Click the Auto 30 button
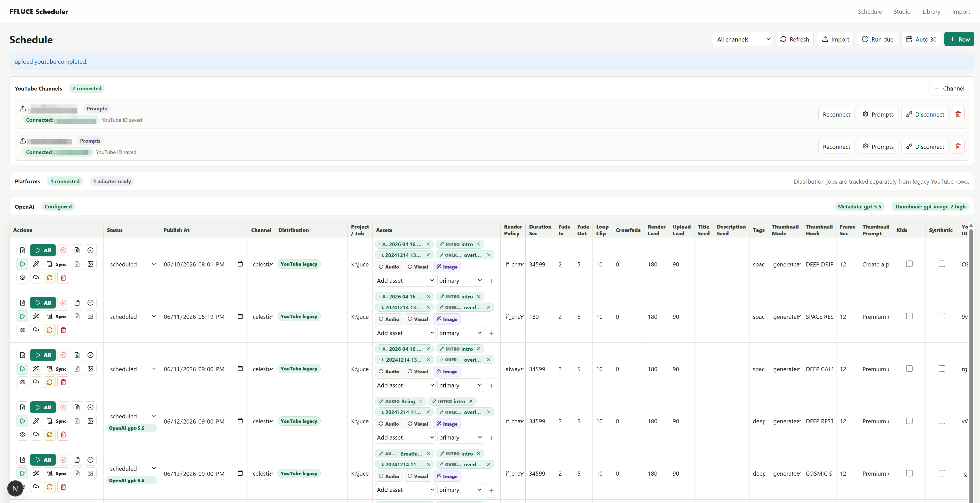The image size is (980, 503). tap(921, 39)
